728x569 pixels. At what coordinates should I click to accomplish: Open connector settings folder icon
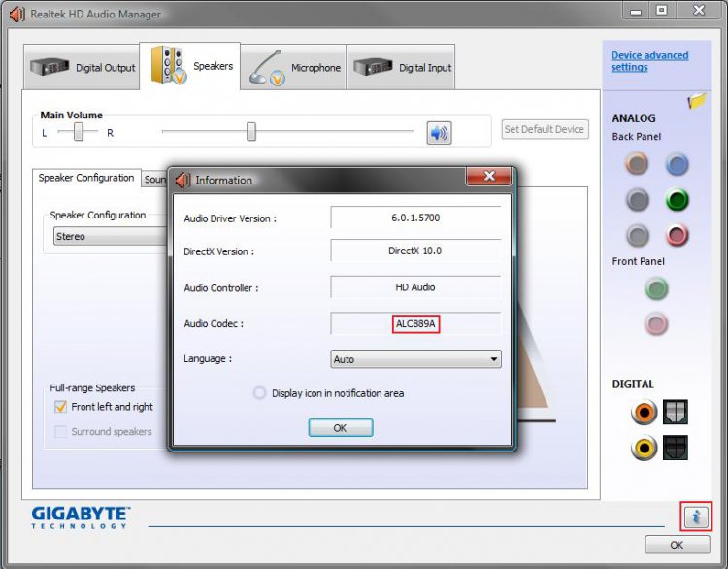tap(696, 100)
